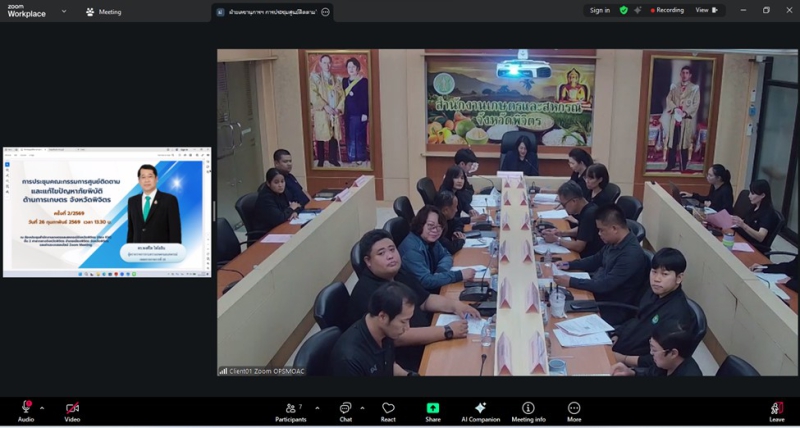Screen dimensions: 800x428
Task: Click the green Share screen button
Action: click(x=432, y=410)
